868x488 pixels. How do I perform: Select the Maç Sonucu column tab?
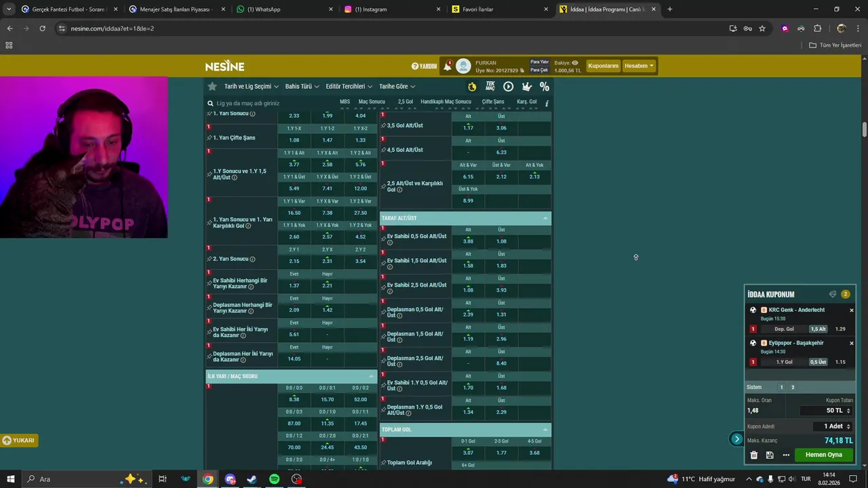click(372, 102)
